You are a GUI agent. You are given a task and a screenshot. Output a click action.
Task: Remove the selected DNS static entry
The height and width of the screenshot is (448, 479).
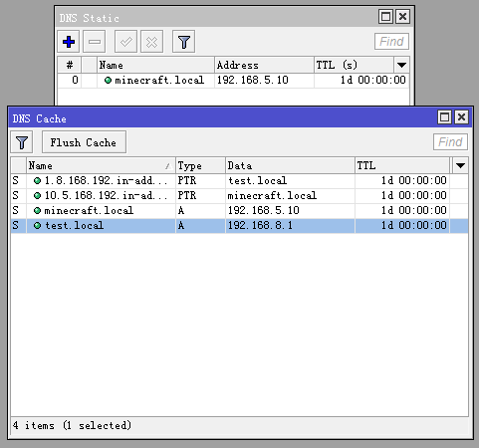(95, 42)
